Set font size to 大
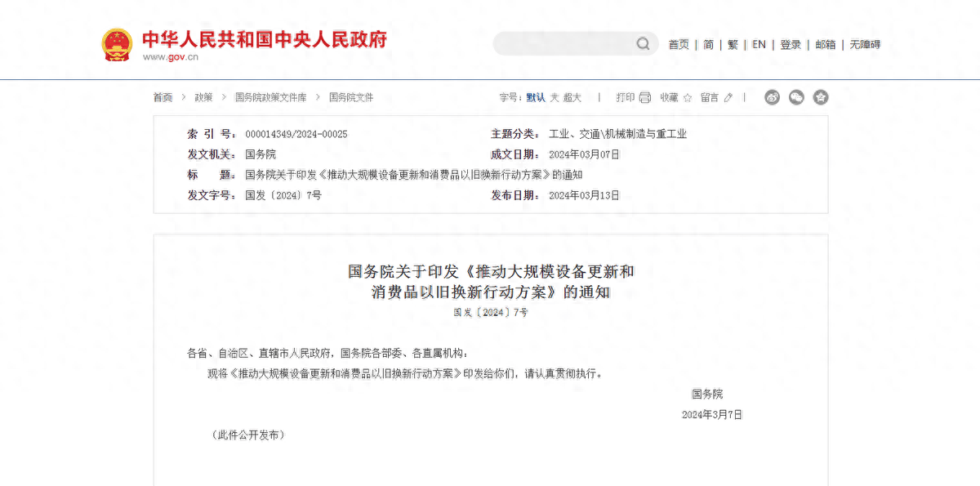980x486 pixels. click(x=555, y=97)
